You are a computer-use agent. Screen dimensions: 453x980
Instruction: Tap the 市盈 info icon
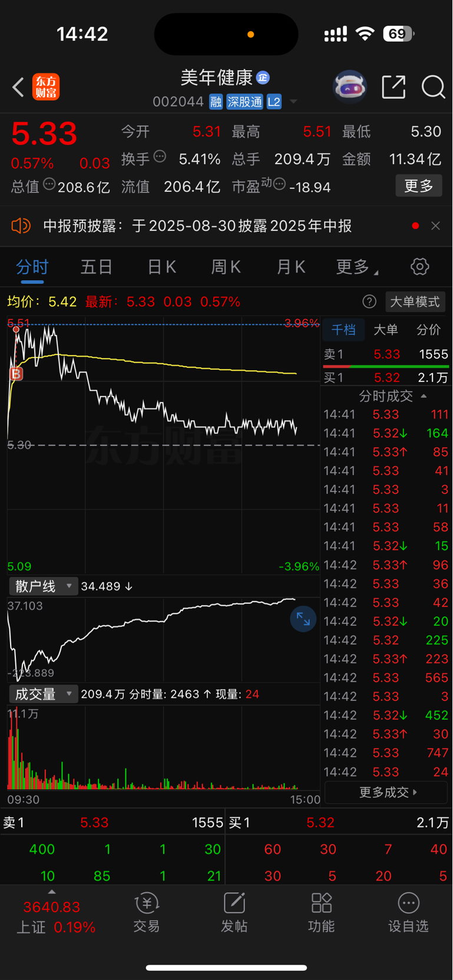[x=279, y=184]
